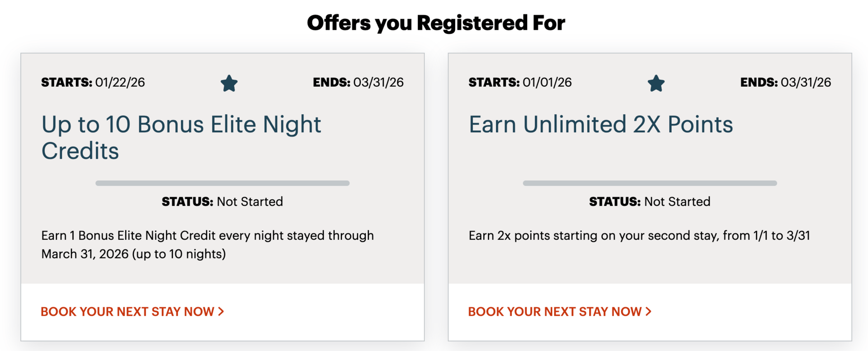Viewport: 868px width, 351px height.
Task: Click the progress bar on the Elite Night Credits card
Action: tap(222, 183)
